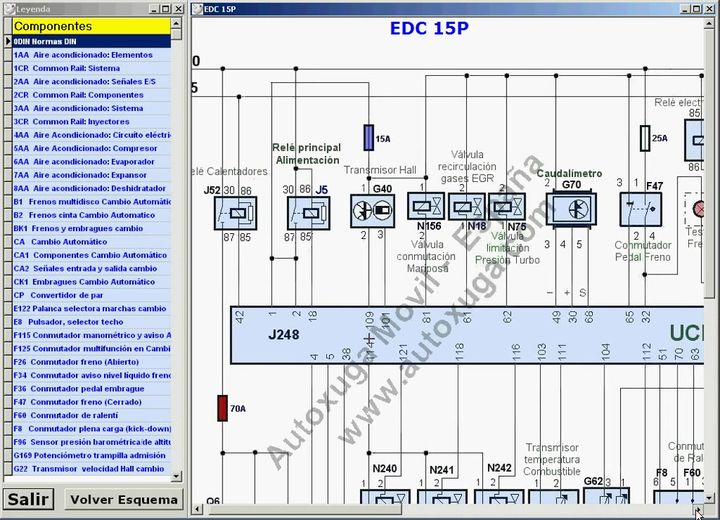Select 1AA Aire acondicionado: Elementos

click(92, 55)
